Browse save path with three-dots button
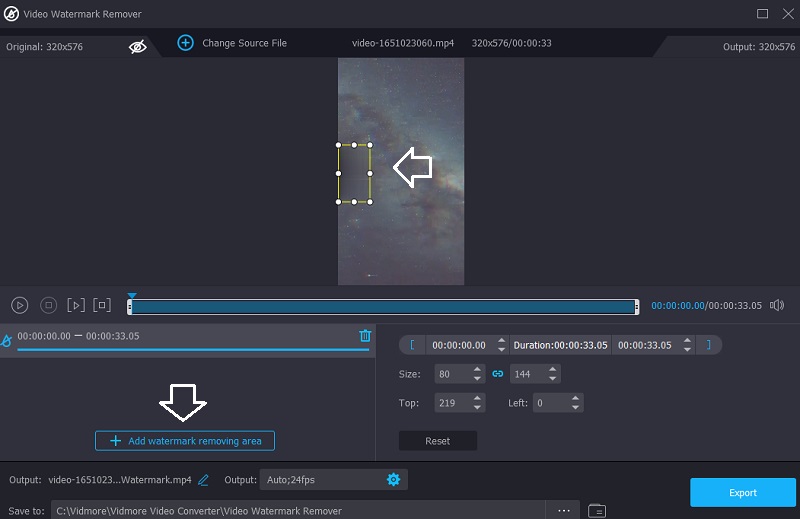This screenshot has width=800, height=519. point(564,510)
